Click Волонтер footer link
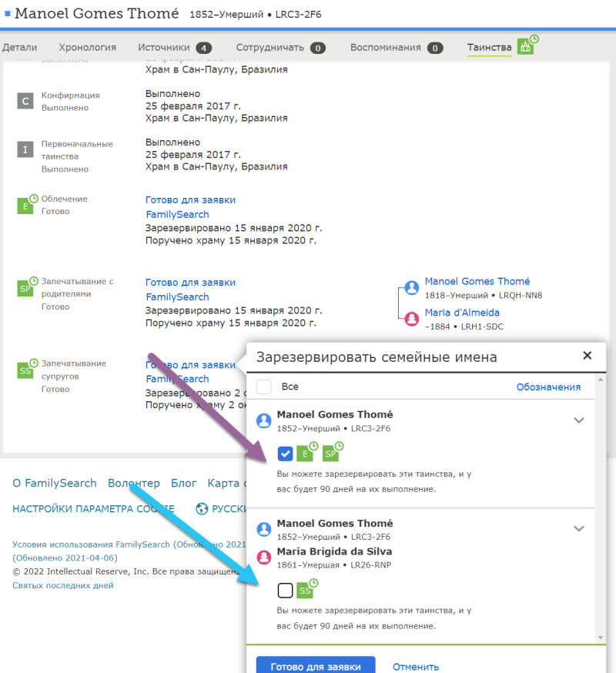This screenshot has width=616, height=673. pyautogui.click(x=133, y=483)
